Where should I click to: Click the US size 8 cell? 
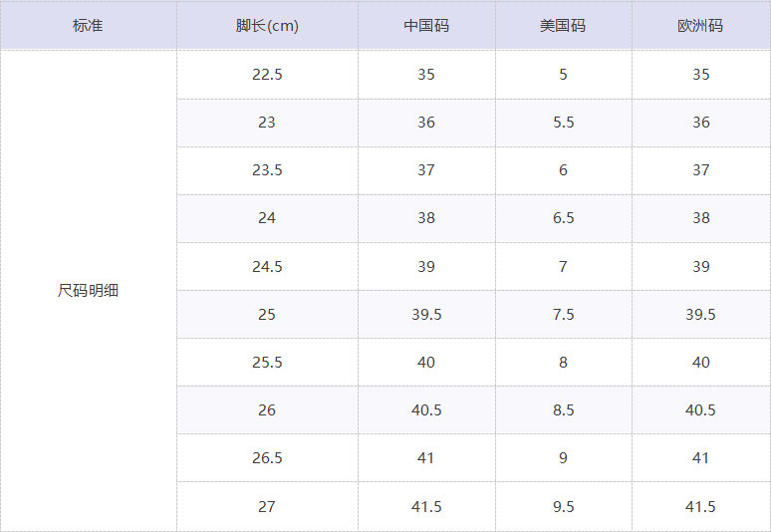[563, 363]
